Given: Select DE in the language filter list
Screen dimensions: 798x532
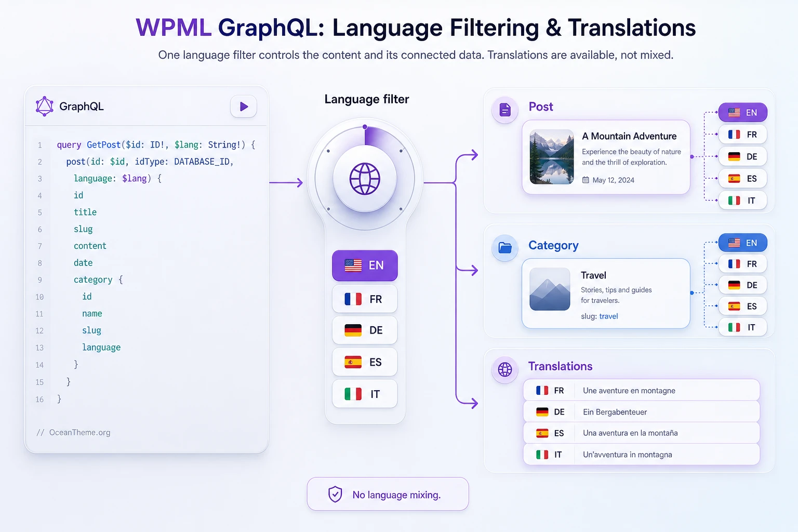Looking at the screenshot, I should (365, 330).
